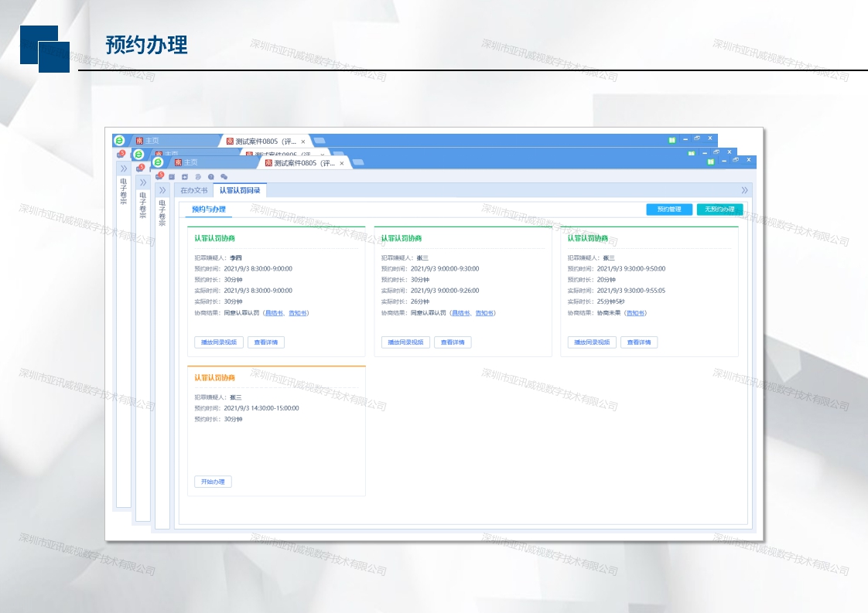Screen dimensions: 868x613
Task: Open the 在办文书 tab
Action: pos(193,190)
